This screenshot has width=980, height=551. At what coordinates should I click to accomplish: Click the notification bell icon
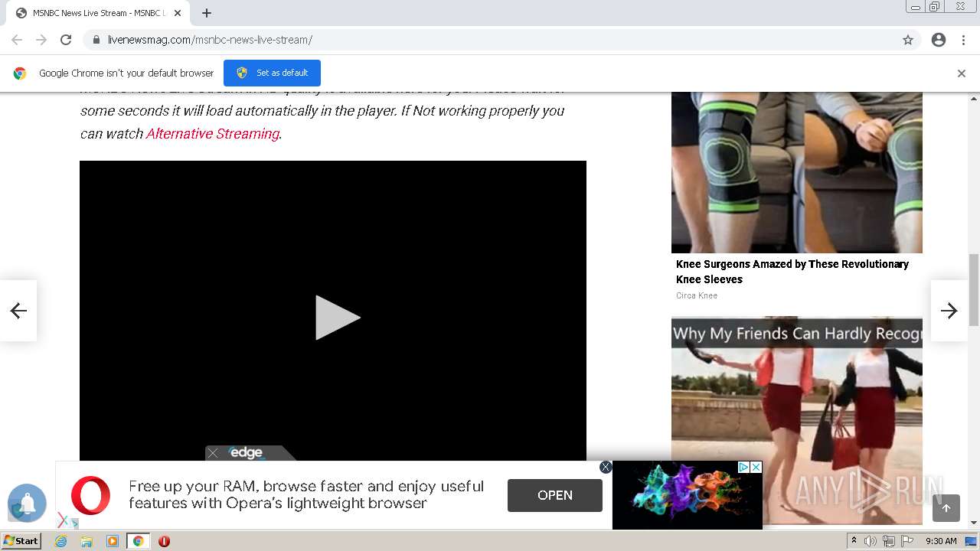pos(28,504)
